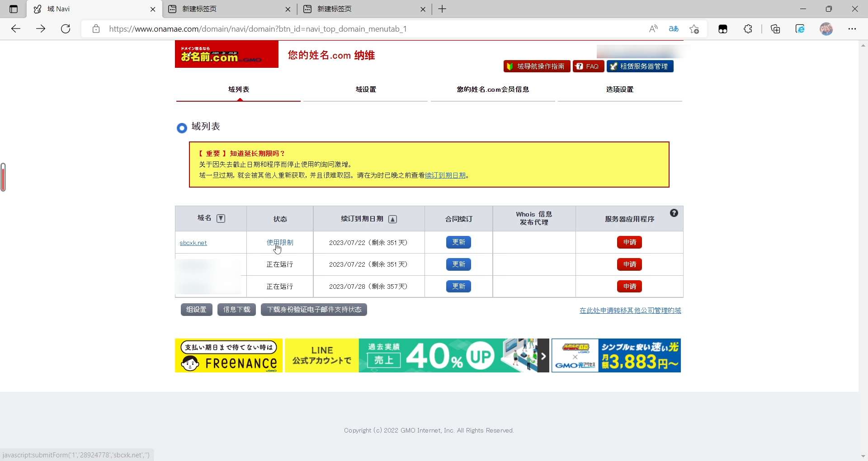Click the 更新 button for sbcxk.net
The height and width of the screenshot is (461, 868).
click(458, 242)
